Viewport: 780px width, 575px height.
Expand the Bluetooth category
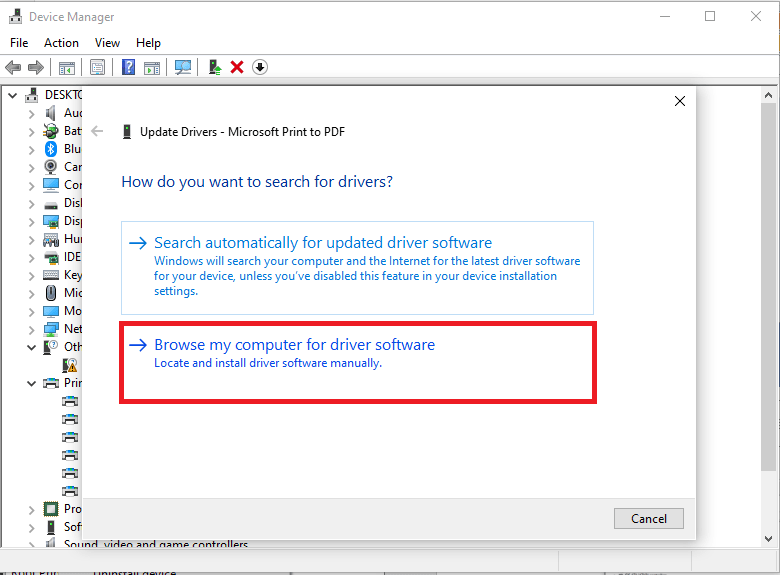pyautogui.click(x=32, y=150)
